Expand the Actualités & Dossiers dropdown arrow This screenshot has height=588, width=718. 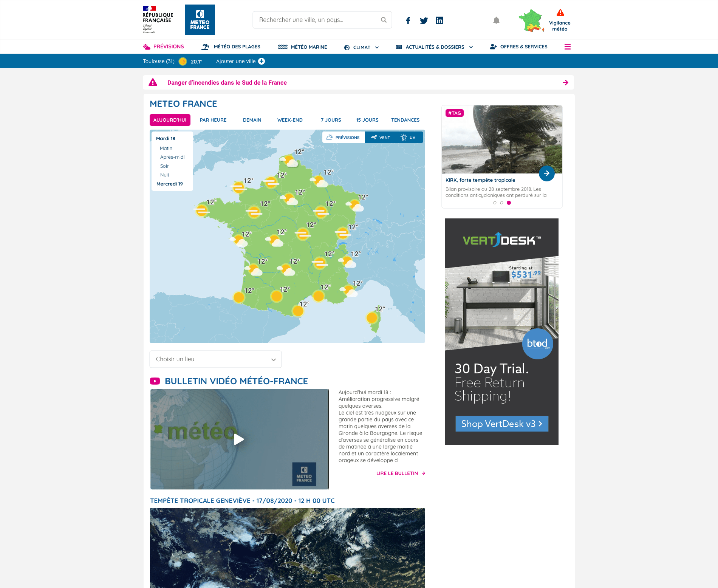[471, 47]
